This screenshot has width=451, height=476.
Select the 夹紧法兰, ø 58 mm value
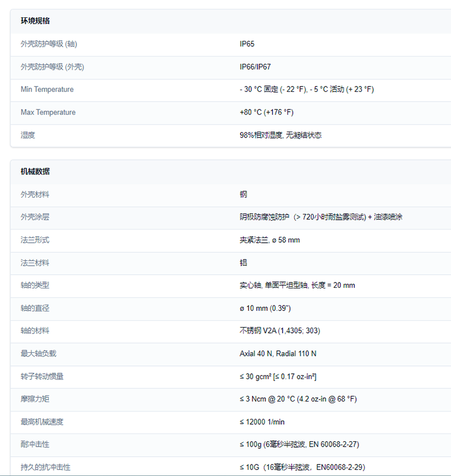click(269, 240)
